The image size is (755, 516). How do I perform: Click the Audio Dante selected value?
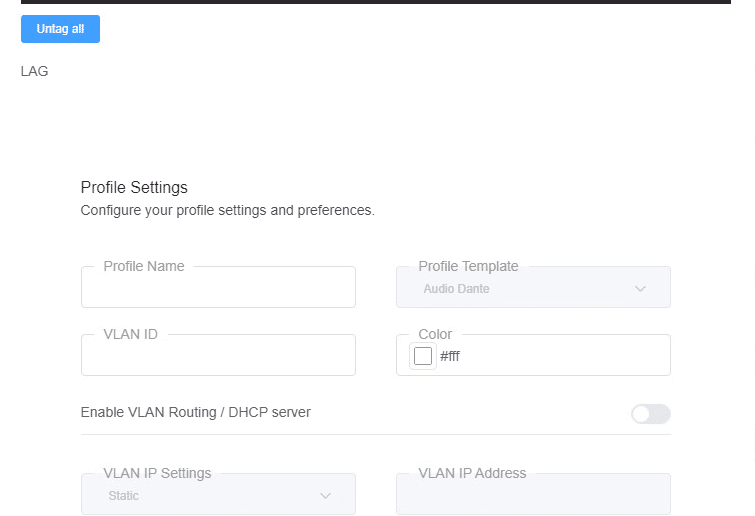pyautogui.click(x=456, y=289)
